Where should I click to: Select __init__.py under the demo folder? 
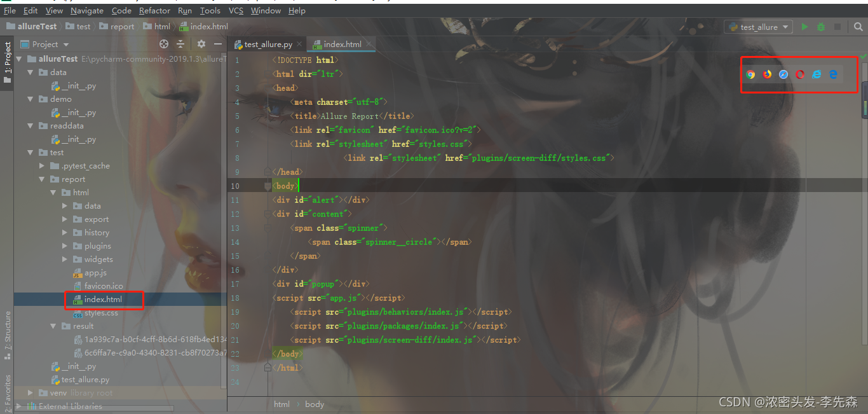click(74, 113)
